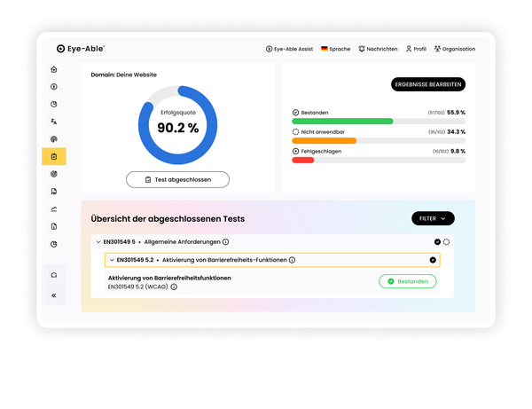Viewport: 532px width, 409px height.
Task: Click info icon next to Allgemeine Anforderungen
Action: 225,241
